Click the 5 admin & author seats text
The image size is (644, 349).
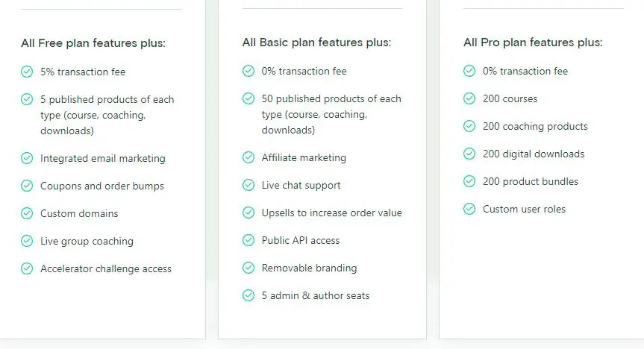pos(315,295)
